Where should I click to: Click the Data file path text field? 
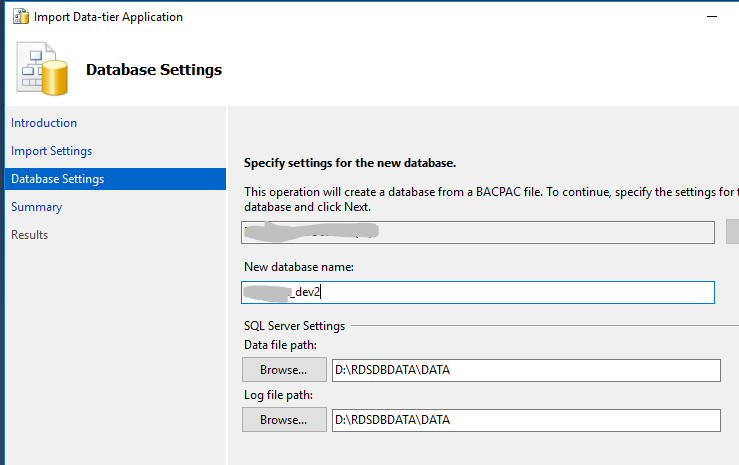tap(526, 370)
